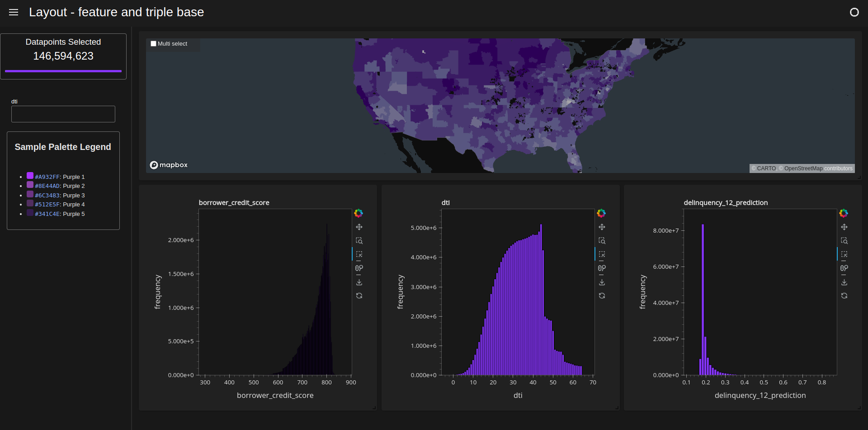Reset the delinquency_12_prediction chart view

(x=844, y=295)
